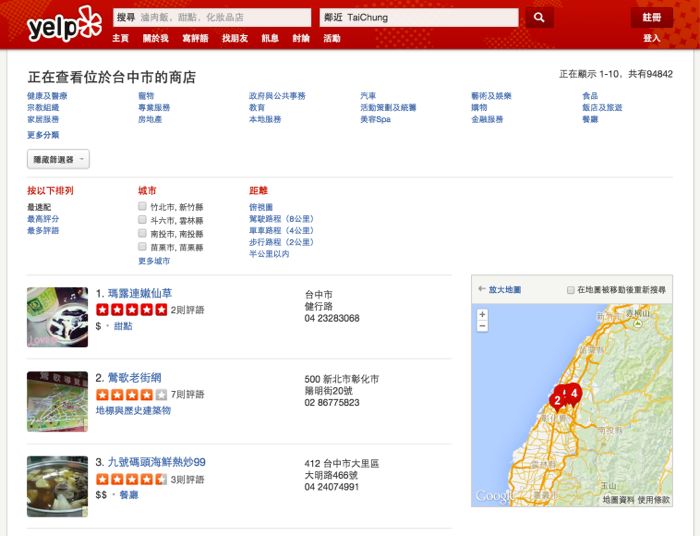The height and width of the screenshot is (536, 700).
Task: Open the 主頁 nav item
Action: tap(120, 38)
